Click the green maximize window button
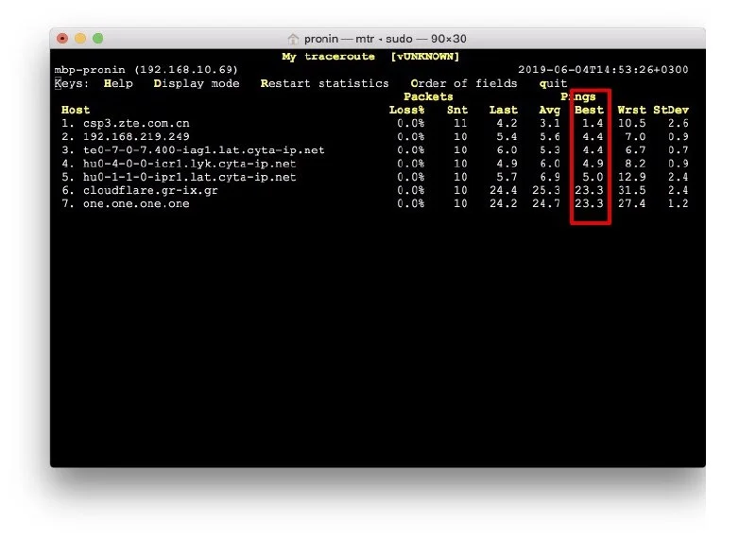 tap(98, 39)
